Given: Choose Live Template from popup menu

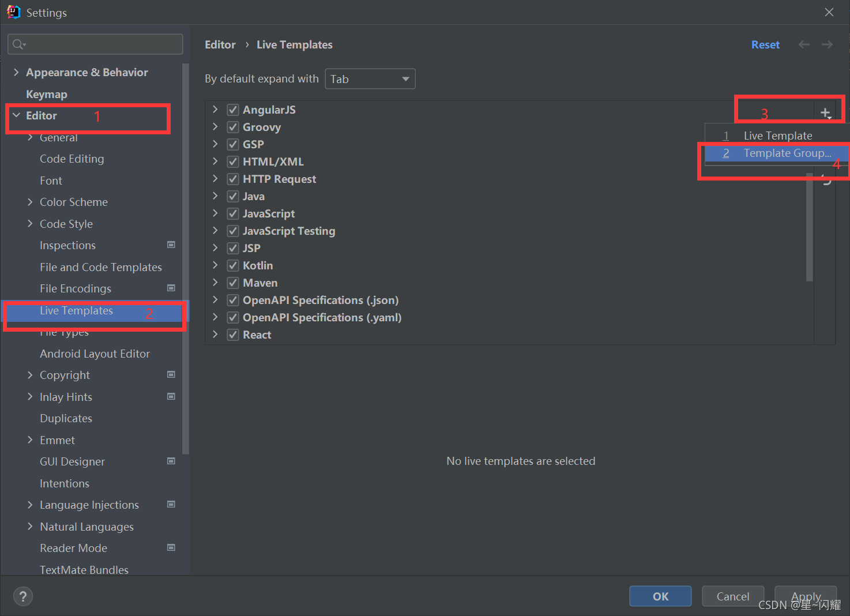Looking at the screenshot, I should coord(776,136).
